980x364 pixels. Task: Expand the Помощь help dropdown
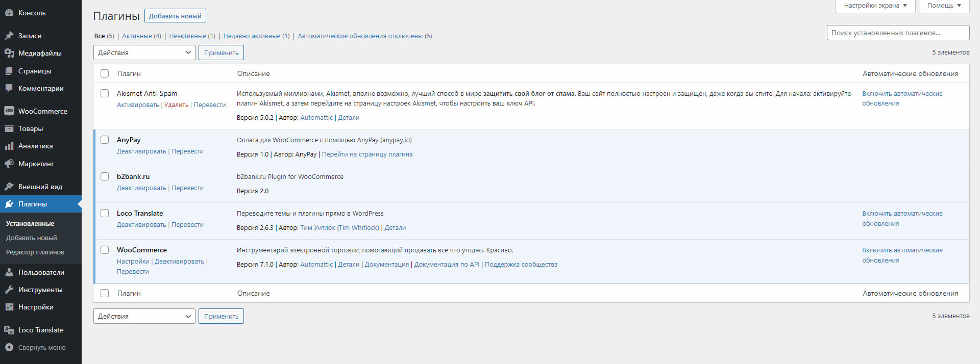[x=944, y=6]
